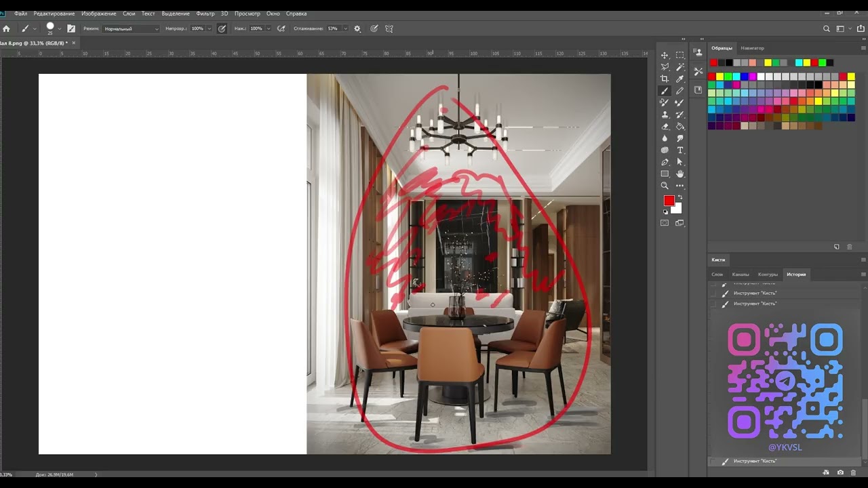This screenshot has width=868, height=488.
Task: Switch to the Слои tab
Action: (x=717, y=274)
